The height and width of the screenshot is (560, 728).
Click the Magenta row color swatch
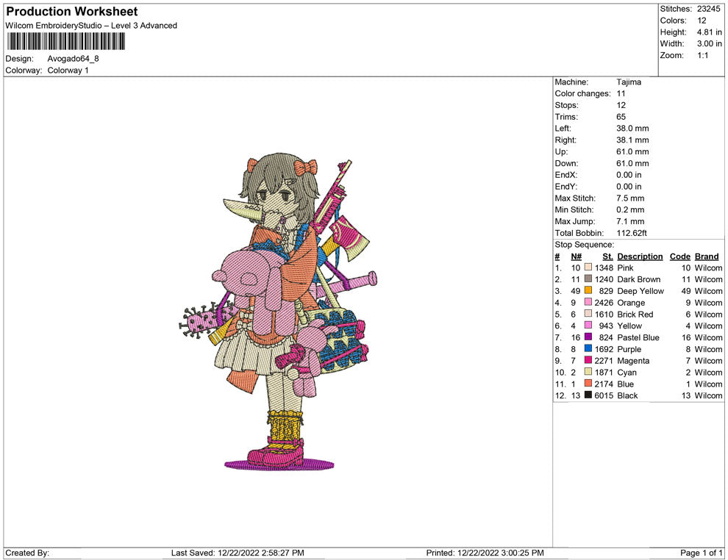coord(588,360)
